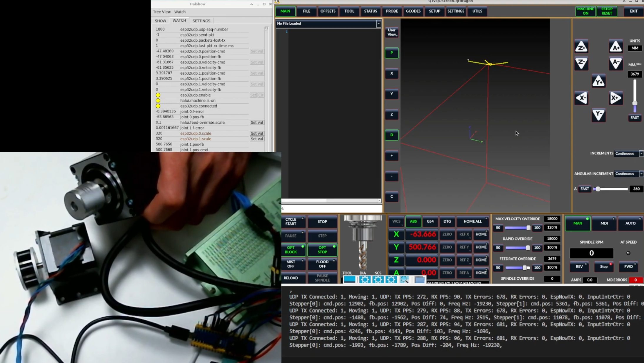
Task: Jog Z axis up with Z+ arrow
Action: pos(581,47)
